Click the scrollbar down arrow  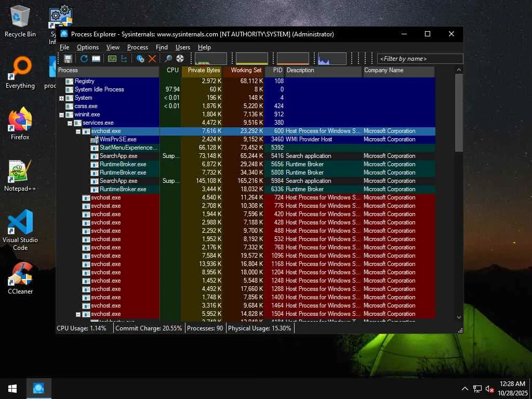pos(459,317)
